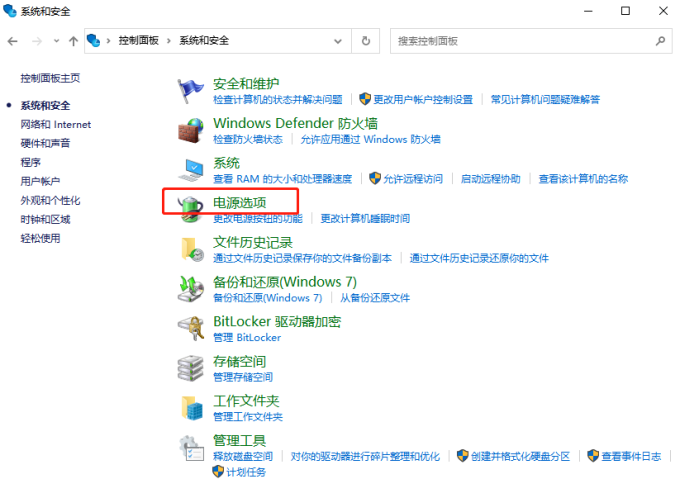The height and width of the screenshot is (498, 680).
Task: Open 时钟和区域 category
Action: click(45, 220)
